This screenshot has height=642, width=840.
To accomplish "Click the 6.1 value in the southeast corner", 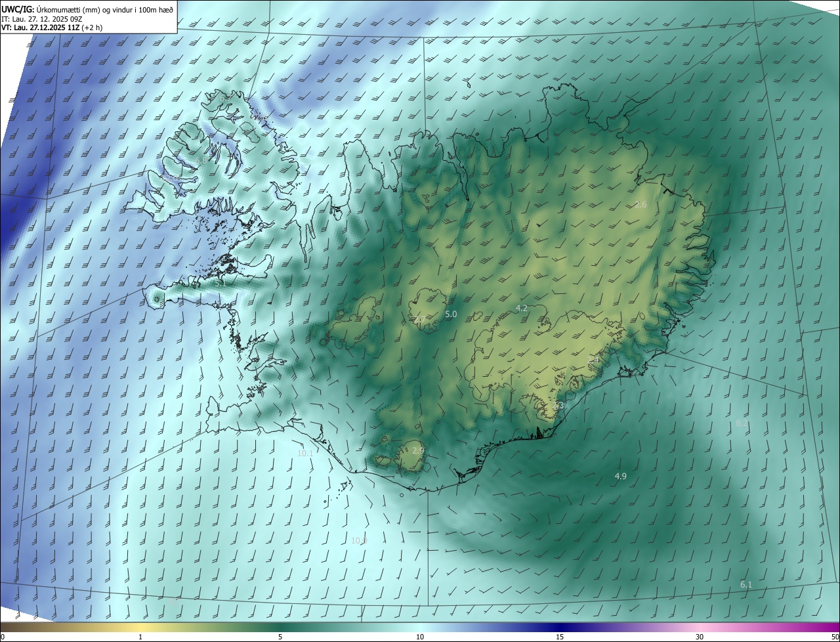I will tap(746, 584).
